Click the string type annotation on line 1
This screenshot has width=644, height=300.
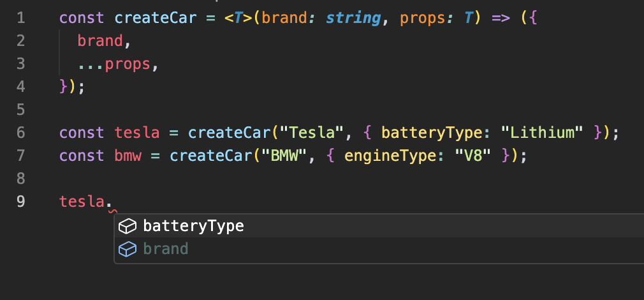point(353,18)
